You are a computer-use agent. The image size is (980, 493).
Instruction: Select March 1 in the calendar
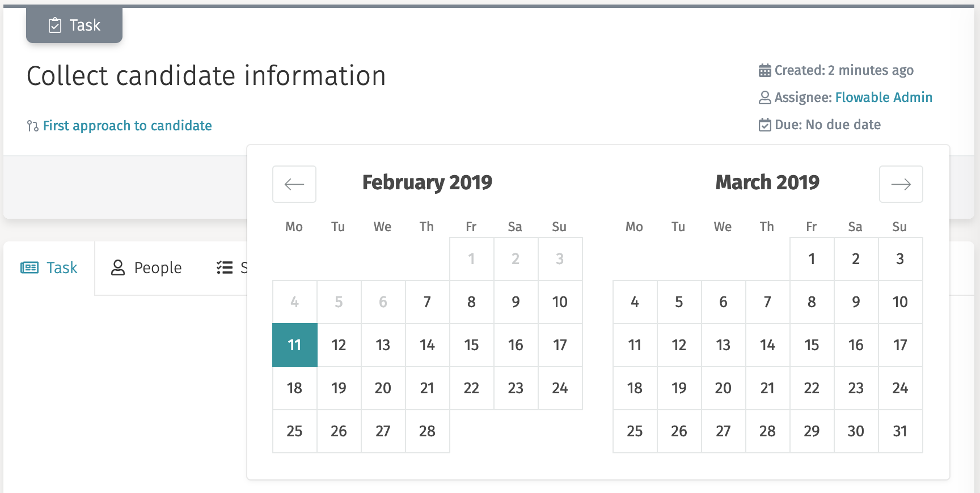click(x=812, y=259)
